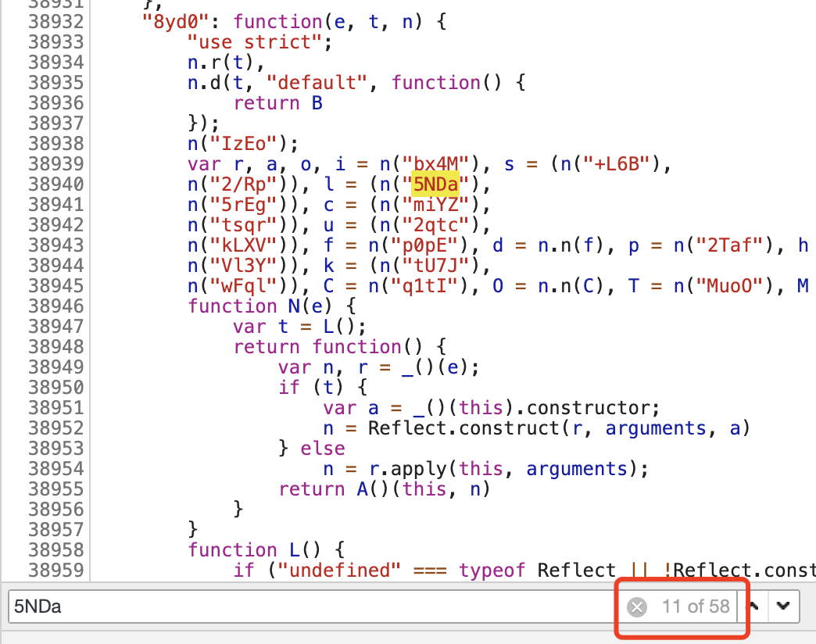This screenshot has height=644, width=816.
Task: Click the '11 of 58' match counter
Action: pyautogui.click(x=696, y=606)
